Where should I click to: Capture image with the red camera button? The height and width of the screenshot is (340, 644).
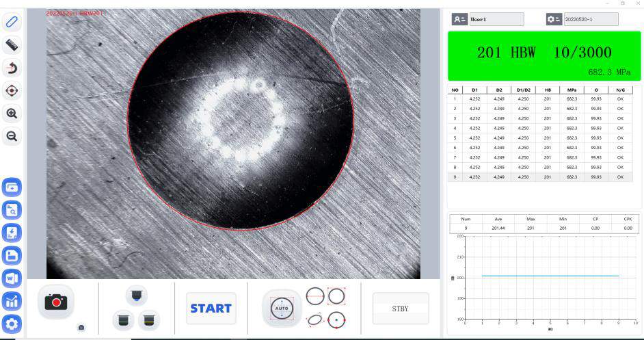coord(55,302)
